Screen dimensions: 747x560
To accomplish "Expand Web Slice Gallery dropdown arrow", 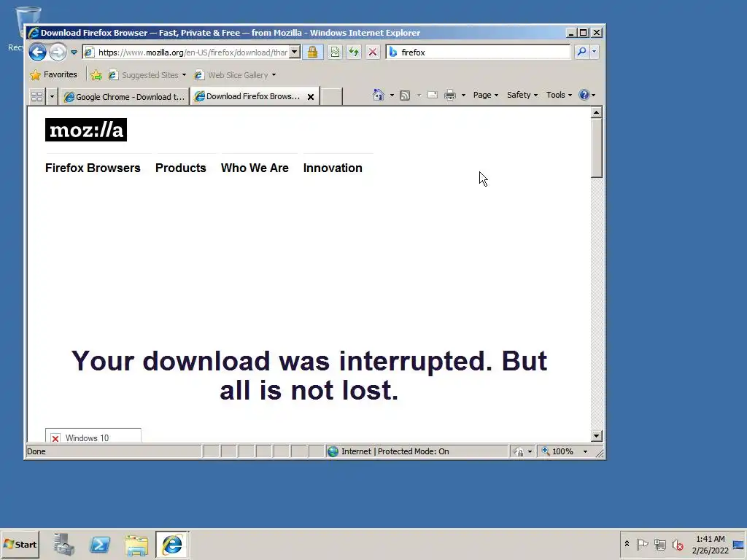I will point(274,75).
